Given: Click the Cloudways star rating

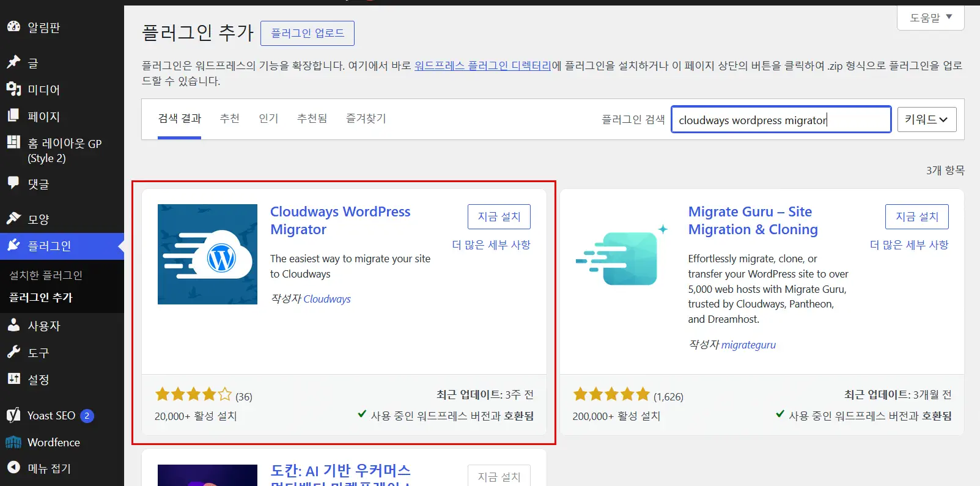Looking at the screenshot, I should 194,394.
